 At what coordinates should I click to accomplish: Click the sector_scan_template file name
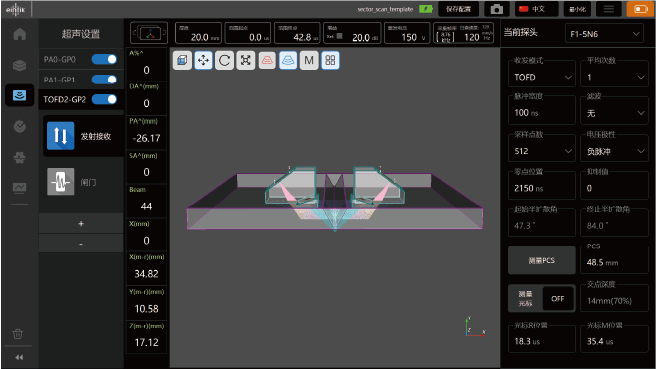tap(385, 9)
